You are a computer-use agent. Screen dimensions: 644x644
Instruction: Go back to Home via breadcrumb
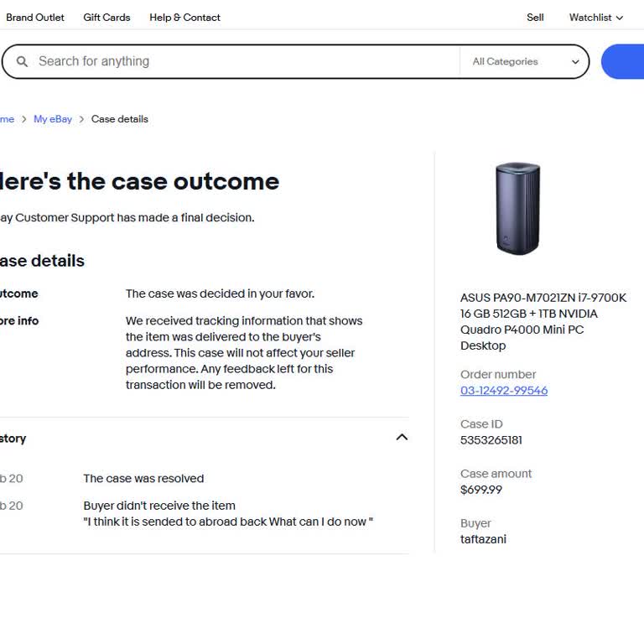point(7,119)
